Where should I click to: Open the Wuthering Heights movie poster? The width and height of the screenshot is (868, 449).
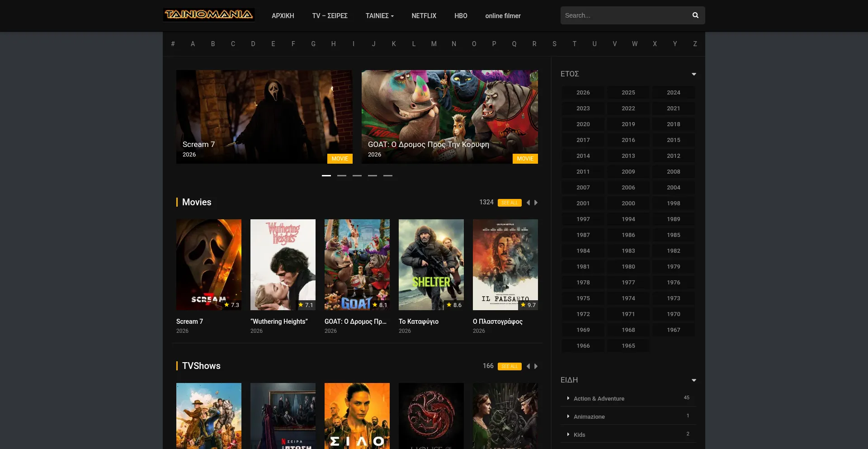click(x=283, y=265)
